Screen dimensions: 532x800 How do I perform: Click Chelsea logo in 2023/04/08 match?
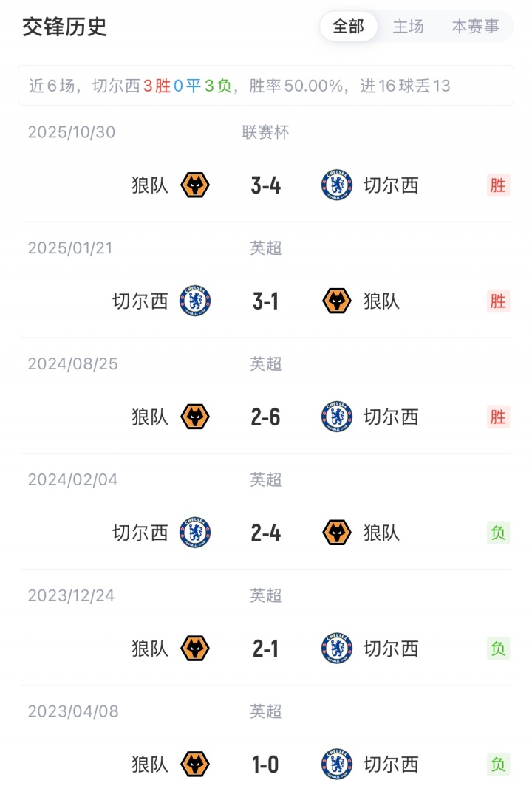[337, 765]
